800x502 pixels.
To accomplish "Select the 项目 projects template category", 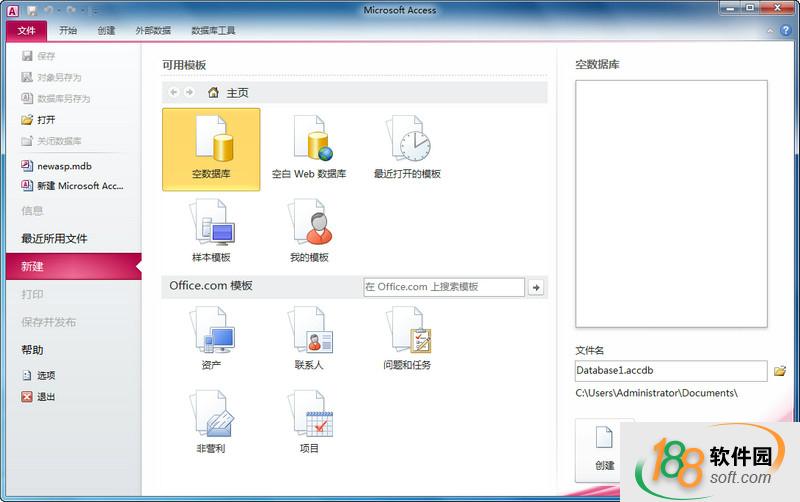I will coord(309,422).
